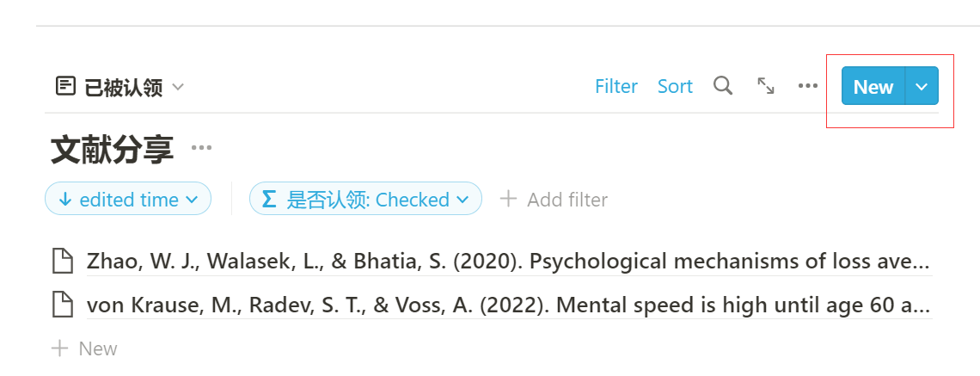Screen dimensions: 980x376
Task: Click the dots beside 文献分享 title
Action: pos(201,148)
